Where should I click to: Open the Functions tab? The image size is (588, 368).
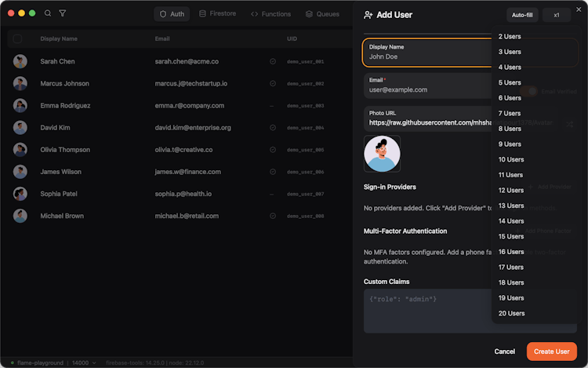pyautogui.click(x=270, y=14)
